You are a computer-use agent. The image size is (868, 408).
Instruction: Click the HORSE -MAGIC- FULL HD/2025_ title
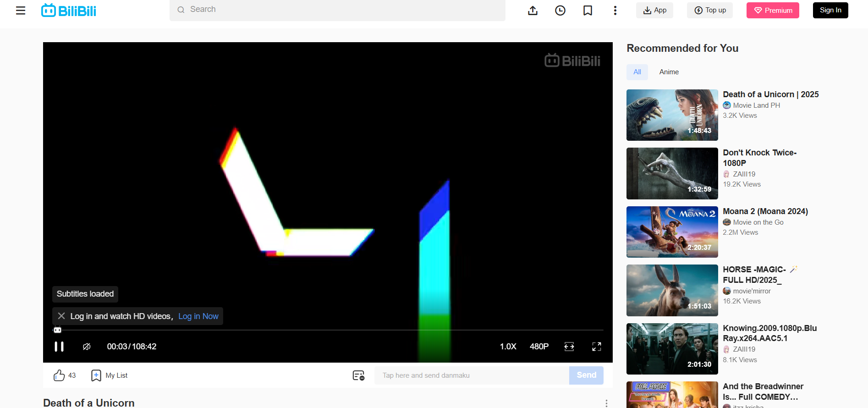coord(760,275)
